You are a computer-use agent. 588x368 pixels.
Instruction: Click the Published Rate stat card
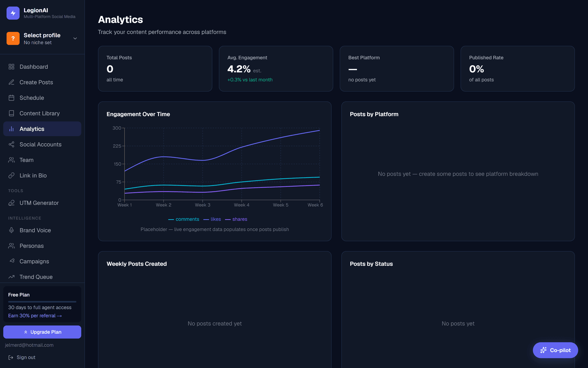coord(518,69)
